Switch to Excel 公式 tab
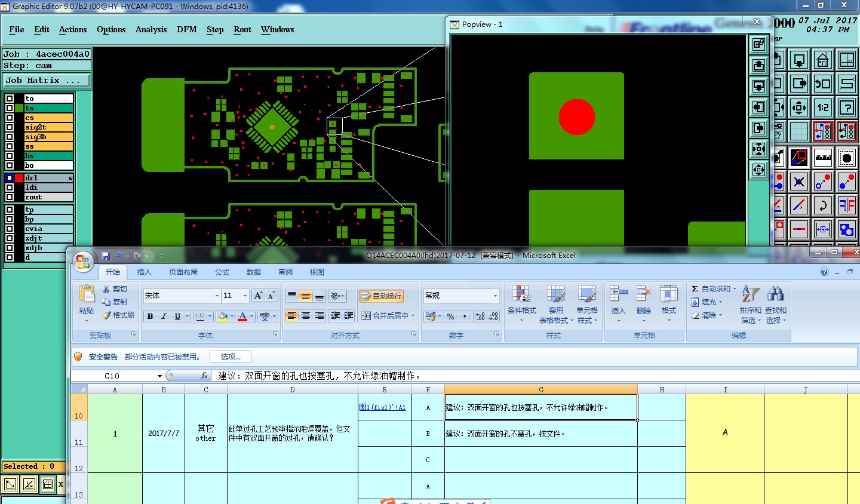 (222, 272)
